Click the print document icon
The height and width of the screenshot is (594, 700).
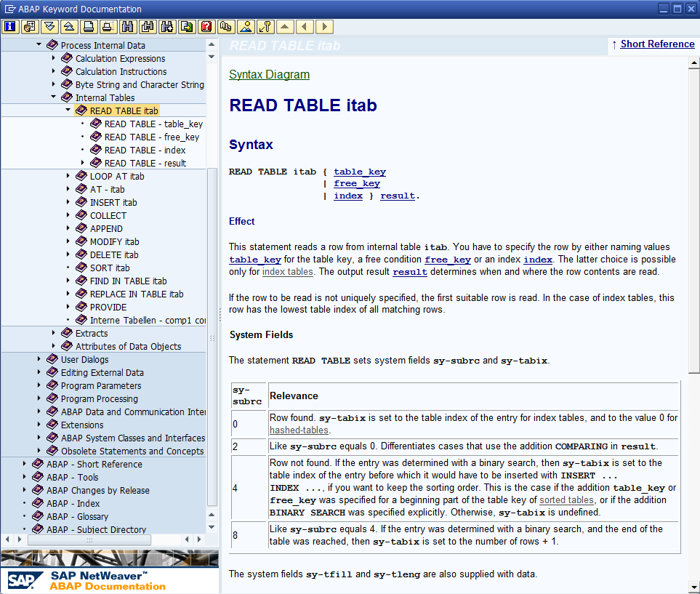click(x=89, y=27)
